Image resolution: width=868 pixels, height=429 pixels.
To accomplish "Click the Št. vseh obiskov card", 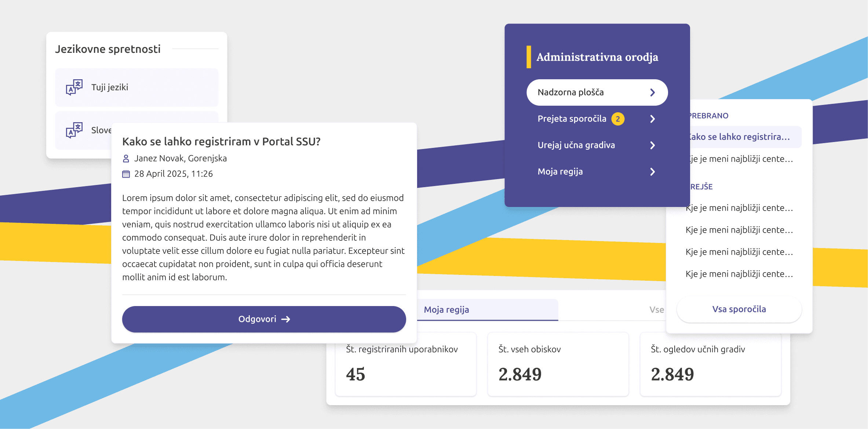I will (558, 364).
